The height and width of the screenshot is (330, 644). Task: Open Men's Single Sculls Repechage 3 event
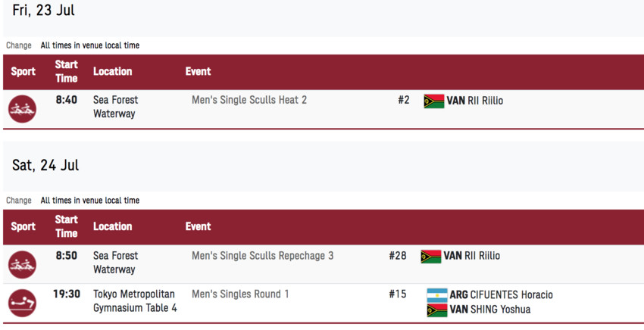pos(262,256)
